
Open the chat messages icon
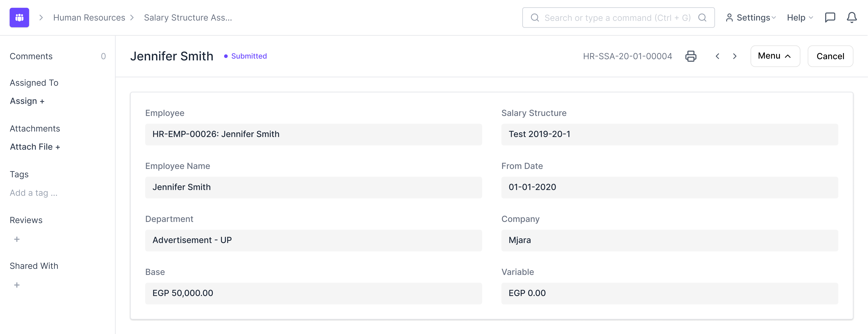(x=830, y=17)
